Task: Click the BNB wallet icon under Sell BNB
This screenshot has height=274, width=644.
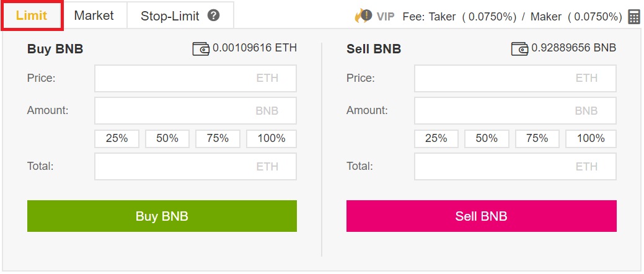Action: coord(520,49)
